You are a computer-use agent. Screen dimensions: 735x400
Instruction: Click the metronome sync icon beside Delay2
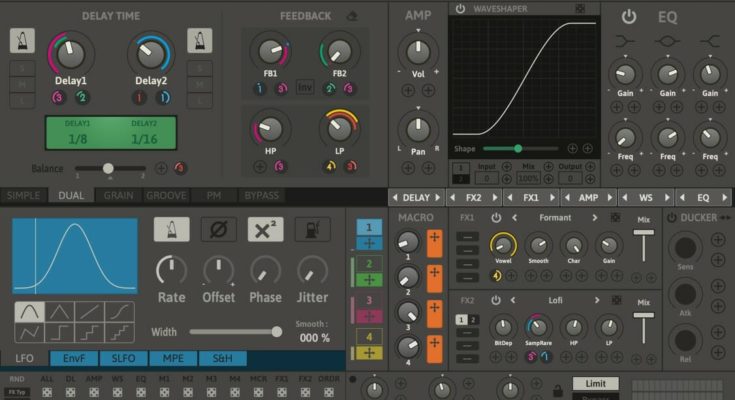point(199,41)
